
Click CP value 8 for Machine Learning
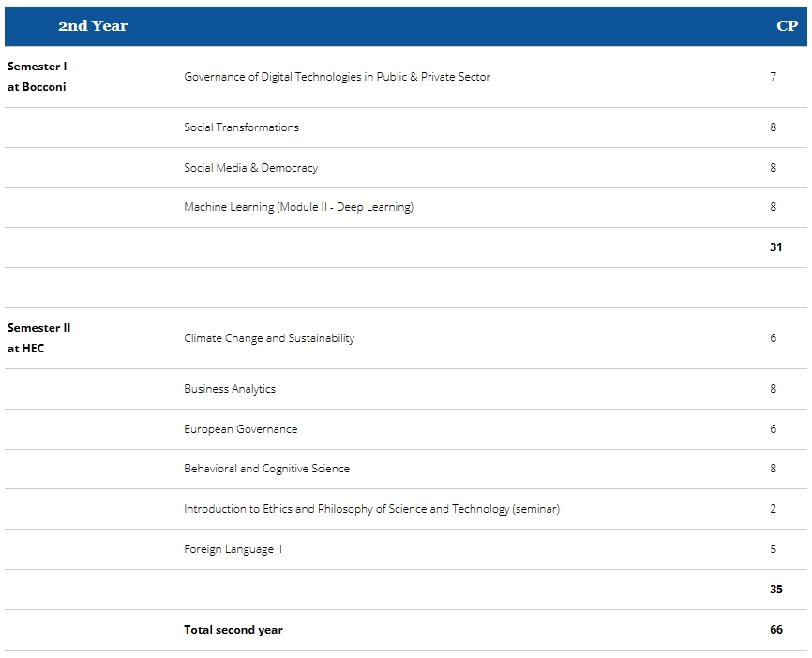pos(774,207)
